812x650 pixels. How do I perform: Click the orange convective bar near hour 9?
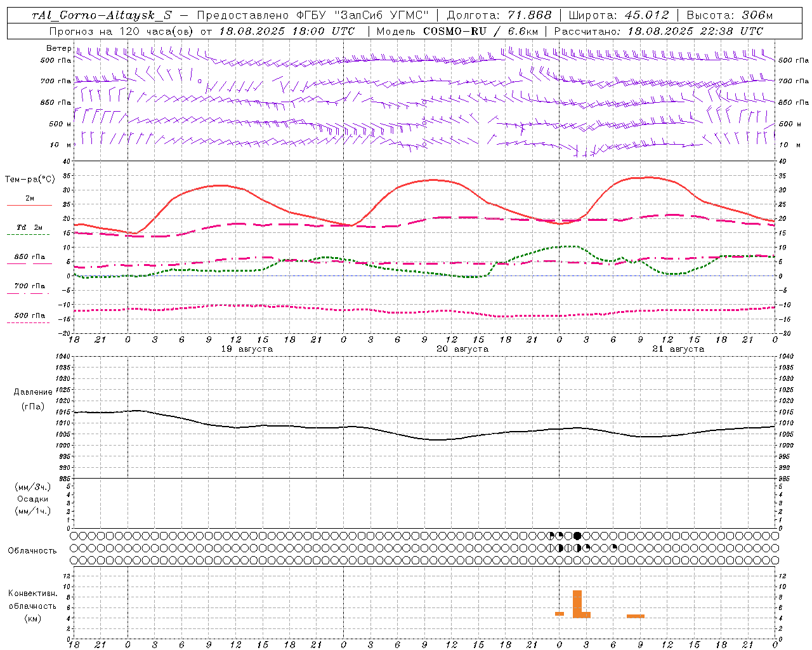(x=636, y=616)
